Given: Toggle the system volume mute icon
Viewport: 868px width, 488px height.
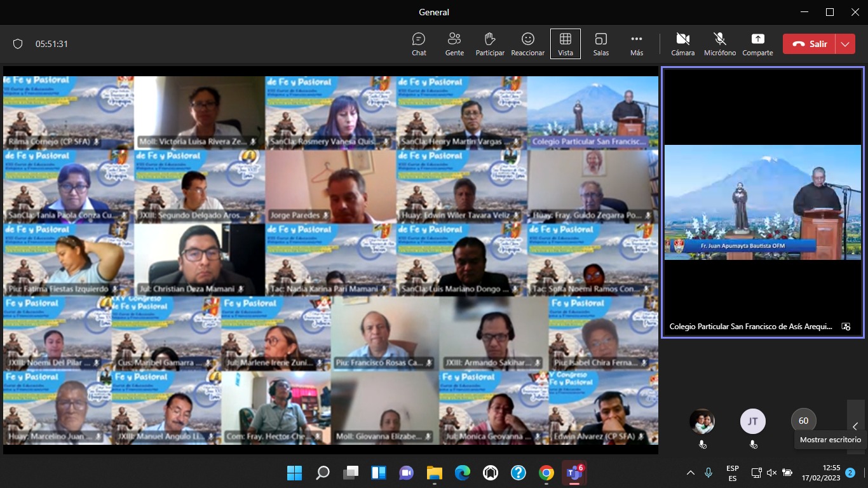Looking at the screenshot, I should (771, 473).
